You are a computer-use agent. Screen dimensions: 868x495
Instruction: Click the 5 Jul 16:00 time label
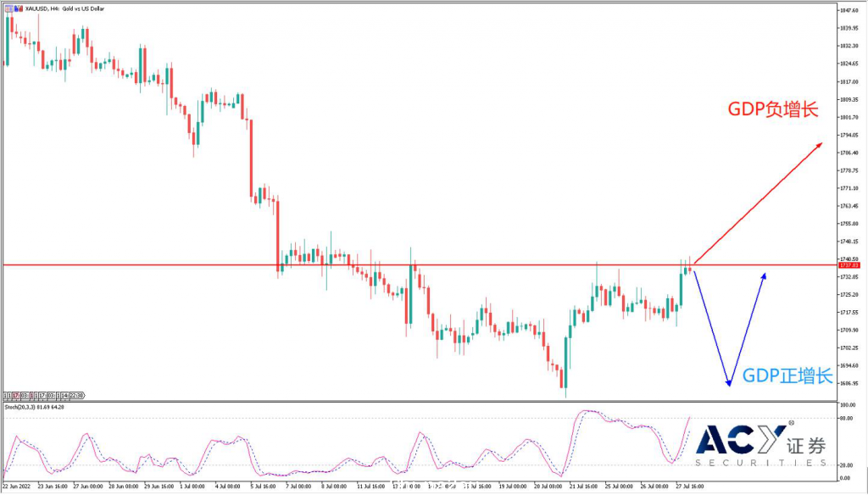[x=263, y=487]
